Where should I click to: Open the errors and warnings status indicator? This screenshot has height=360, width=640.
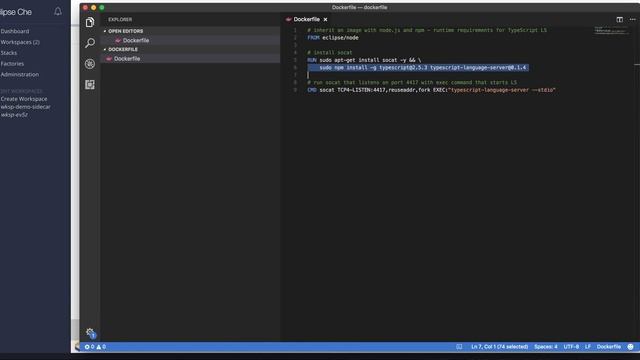(x=96, y=347)
